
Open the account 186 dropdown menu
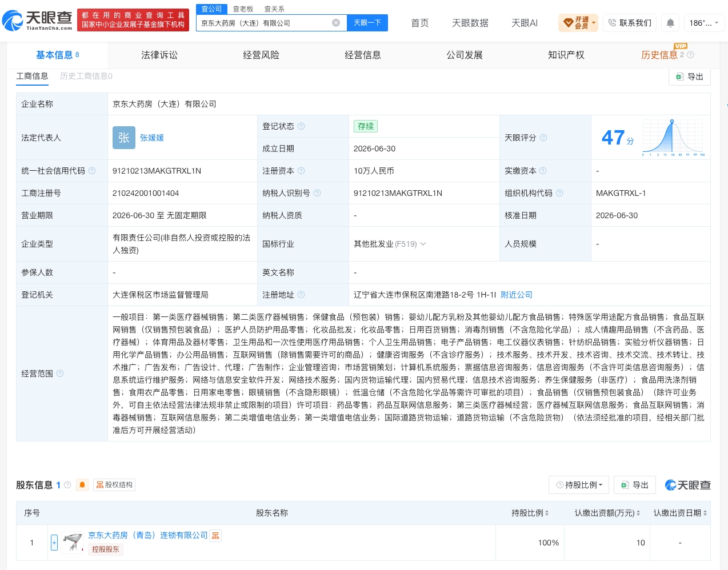click(x=703, y=23)
